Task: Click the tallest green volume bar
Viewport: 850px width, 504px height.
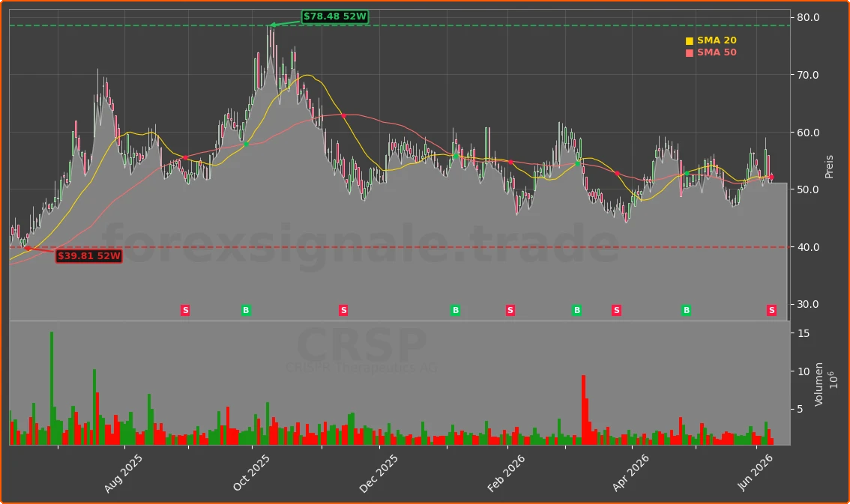Action: (52, 388)
